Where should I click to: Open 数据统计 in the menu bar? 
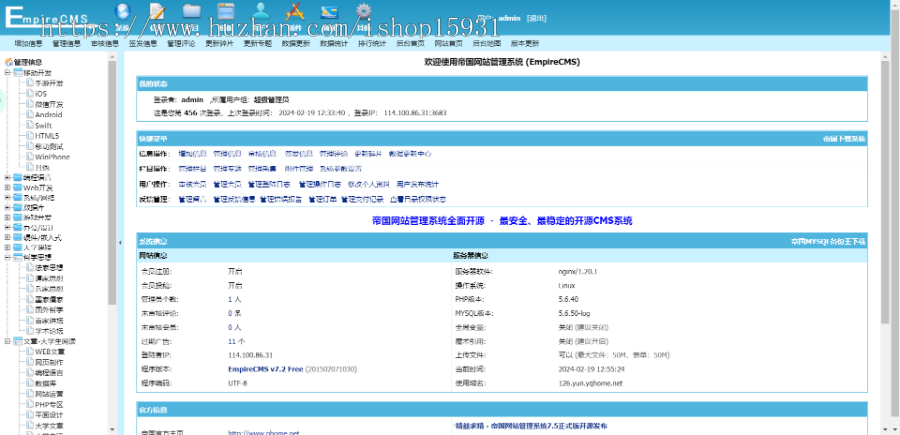(x=334, y=43)
